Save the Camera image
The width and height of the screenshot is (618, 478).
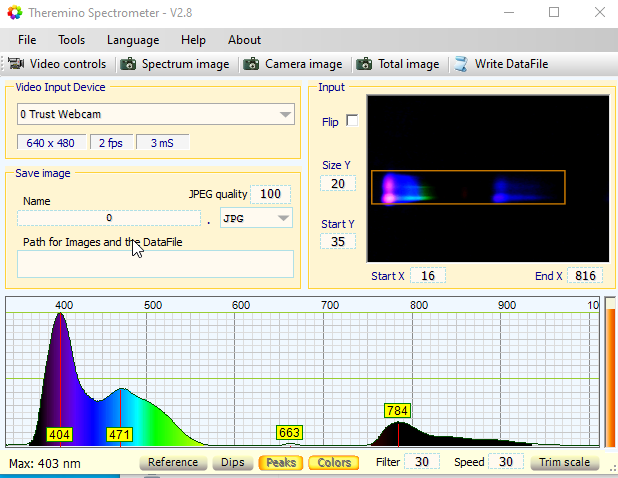[x=292, y=64]
